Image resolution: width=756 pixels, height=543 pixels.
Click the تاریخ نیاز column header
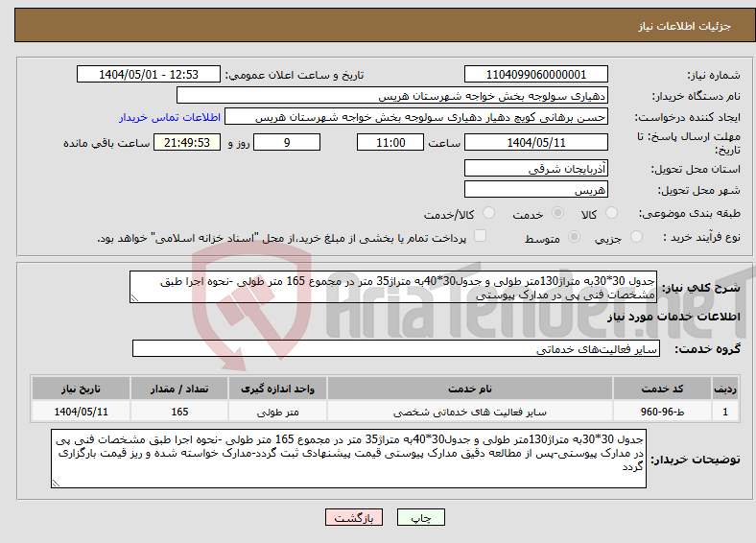click(81, 389)
